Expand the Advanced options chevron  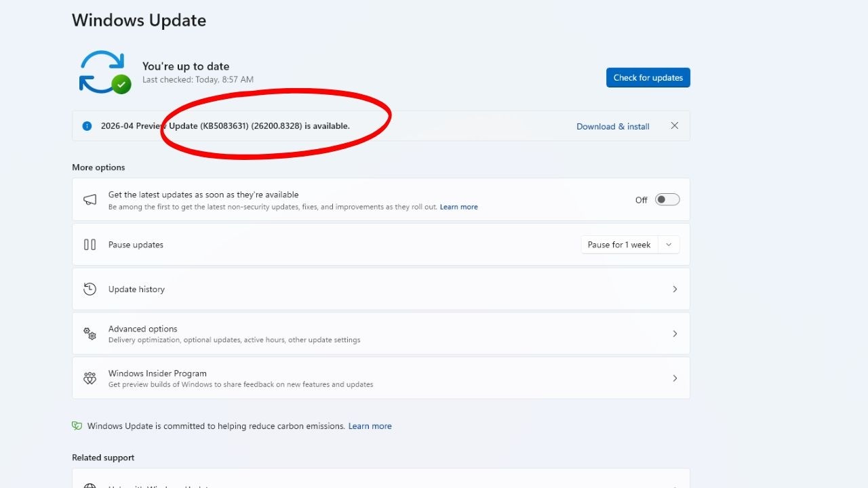(x=675, y=333)
